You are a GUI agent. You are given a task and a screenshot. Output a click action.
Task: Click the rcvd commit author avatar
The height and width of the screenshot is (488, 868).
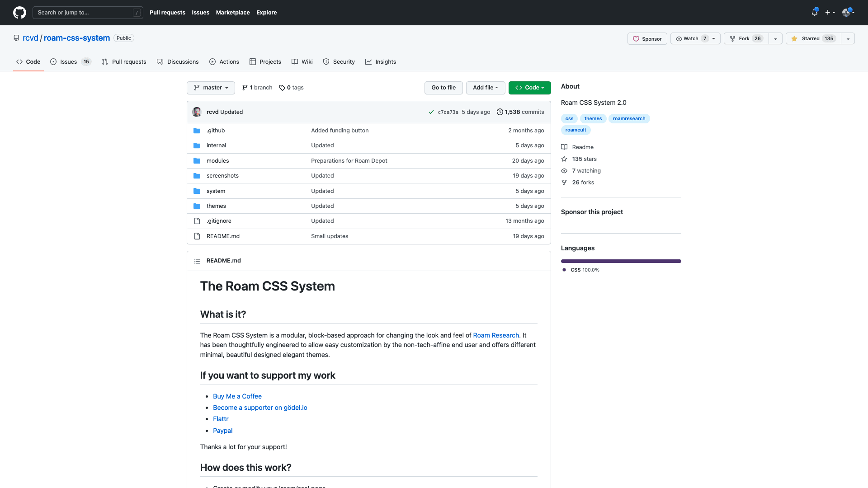coord(197,112)
